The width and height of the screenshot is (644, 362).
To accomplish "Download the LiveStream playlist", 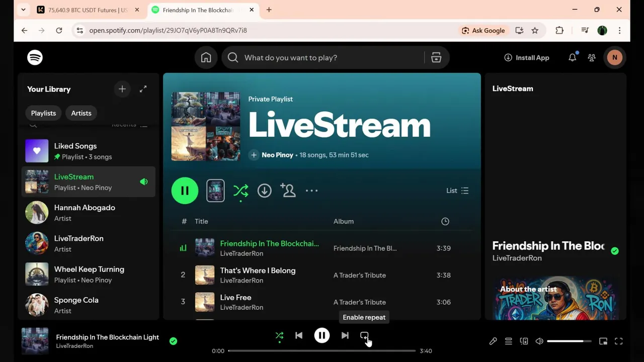I will [265, 191].
